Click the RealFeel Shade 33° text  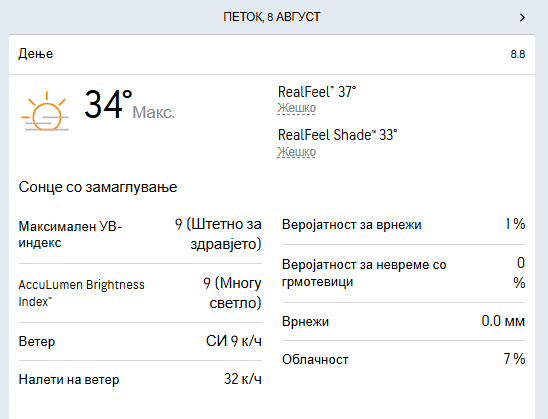point(338,135)
